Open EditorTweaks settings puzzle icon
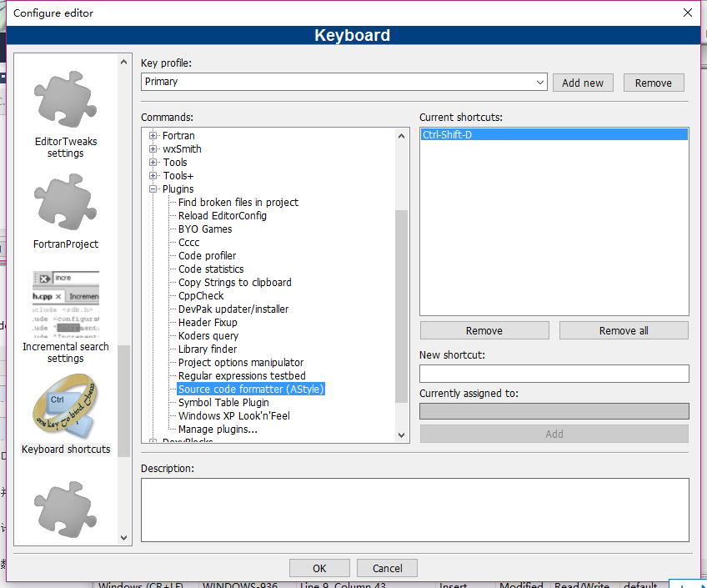Image resolution: width=707 pixels, height=588 pixels. click(x=66, y=99)
